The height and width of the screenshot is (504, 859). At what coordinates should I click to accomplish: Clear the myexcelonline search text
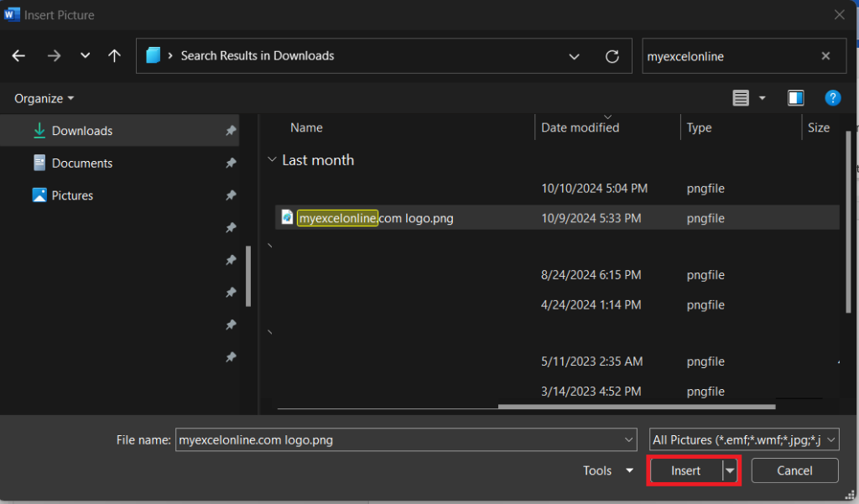coord(825,56)
